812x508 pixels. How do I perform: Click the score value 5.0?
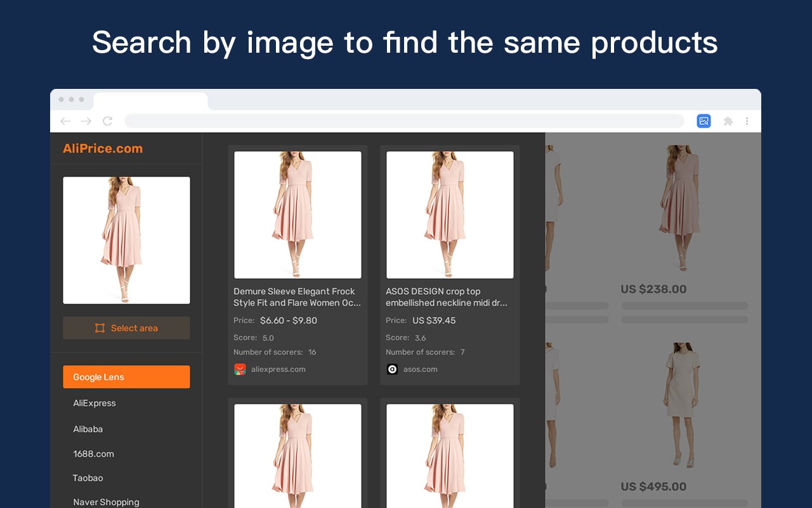point(268,338)
